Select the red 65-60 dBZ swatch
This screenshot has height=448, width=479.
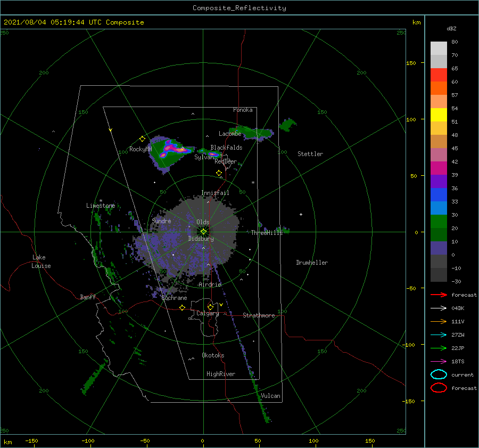pyautogui.click(x=439, y=75)
